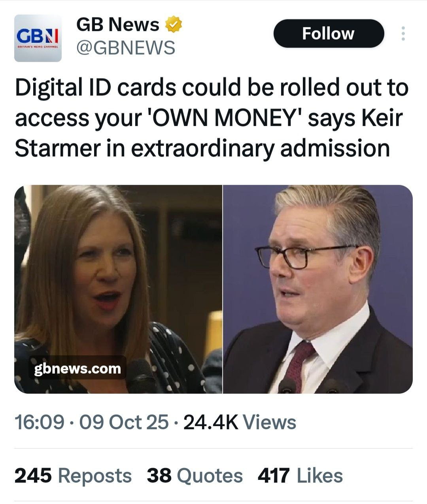
Task: Click the 09 Oct 25 date
Action: tap(124, 422)
